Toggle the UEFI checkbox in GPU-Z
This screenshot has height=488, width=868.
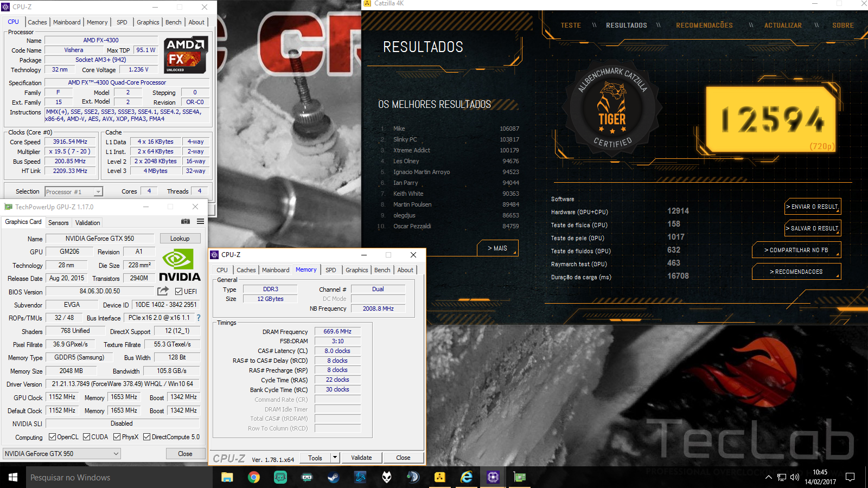tap(179, 291)
